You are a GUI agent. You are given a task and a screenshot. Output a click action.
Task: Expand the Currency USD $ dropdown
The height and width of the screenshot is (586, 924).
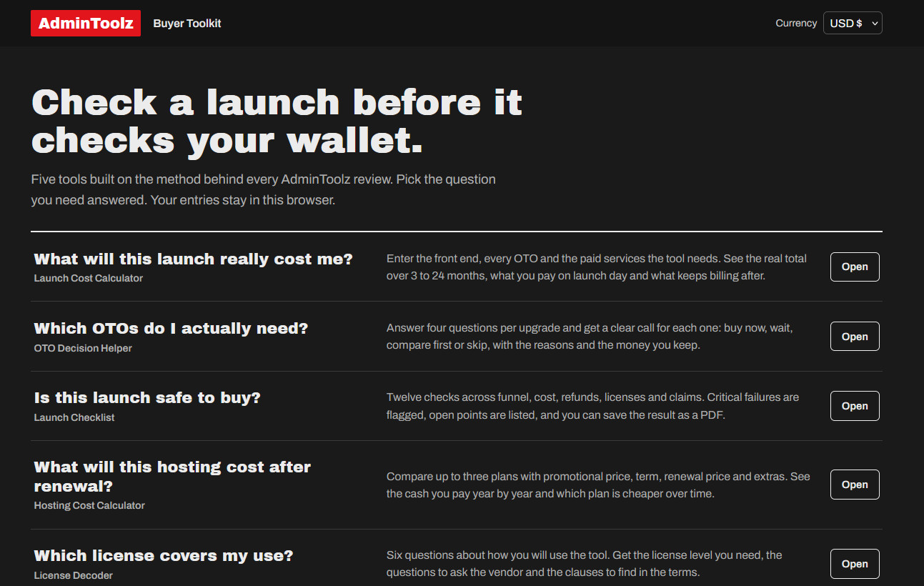point(853,23)
